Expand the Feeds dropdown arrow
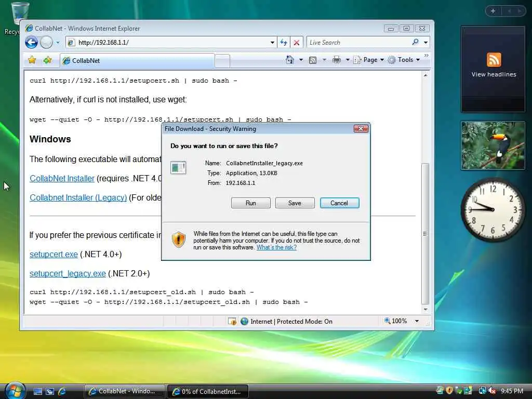Viewport: 532px width, 399px height. [x=324, y=60]
